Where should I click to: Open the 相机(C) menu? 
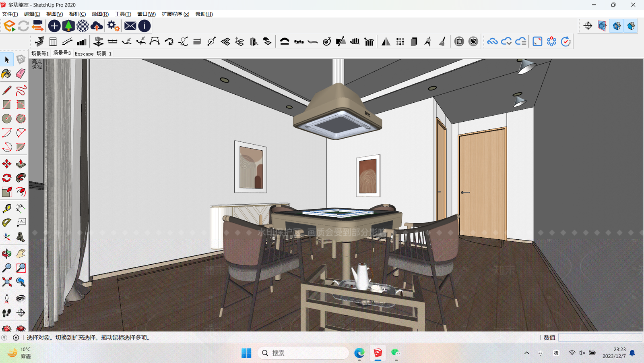(77, 14)
